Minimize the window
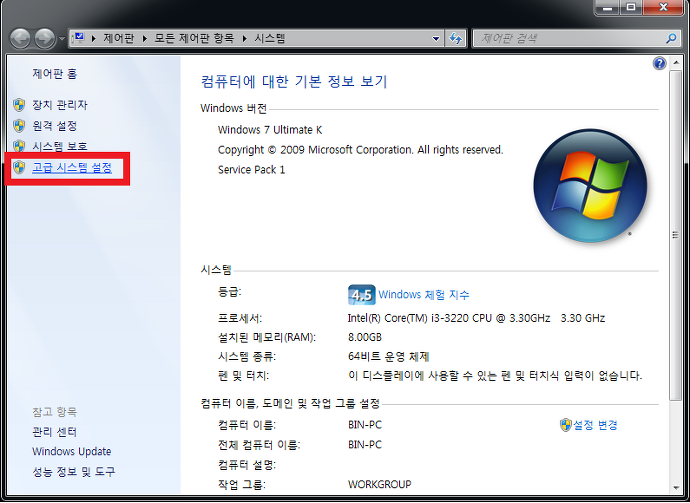The width and height of the screenshot is (690, 503). pos(607,7)
